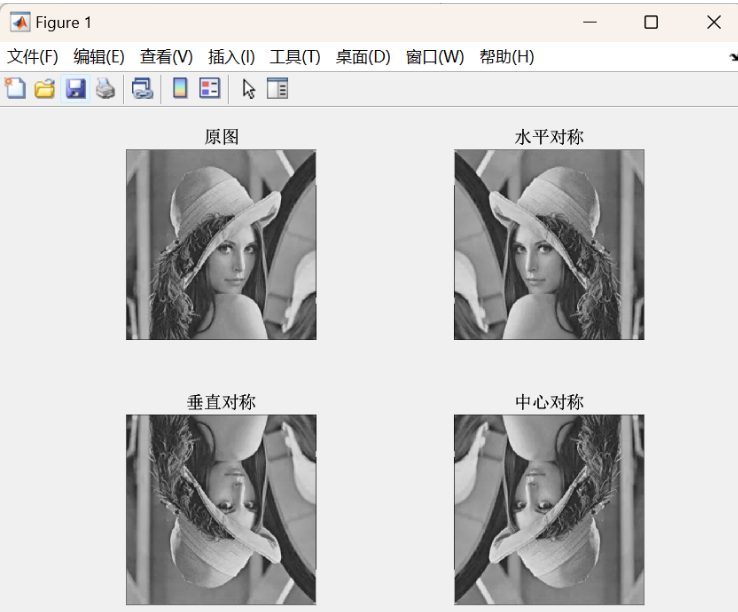Image resolution: width=738 pixels, height=612 pixels.
Task: Click the Link Plot toolbar icon
Action: 142,89
